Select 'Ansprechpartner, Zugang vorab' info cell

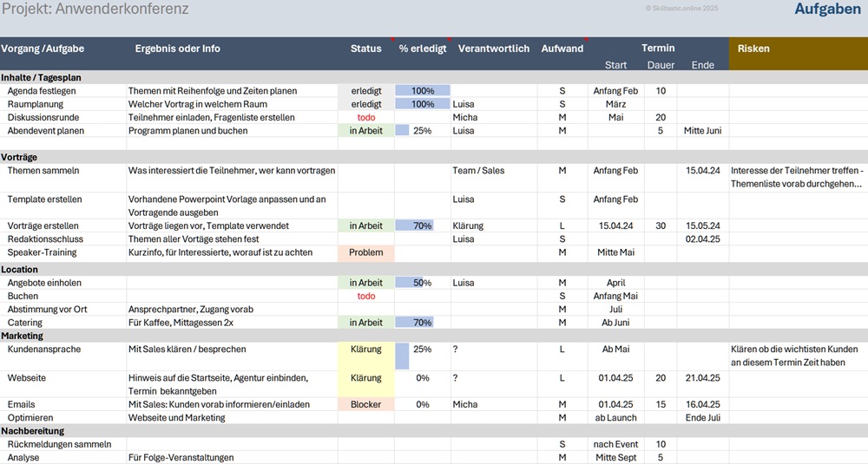click(233, 309)
